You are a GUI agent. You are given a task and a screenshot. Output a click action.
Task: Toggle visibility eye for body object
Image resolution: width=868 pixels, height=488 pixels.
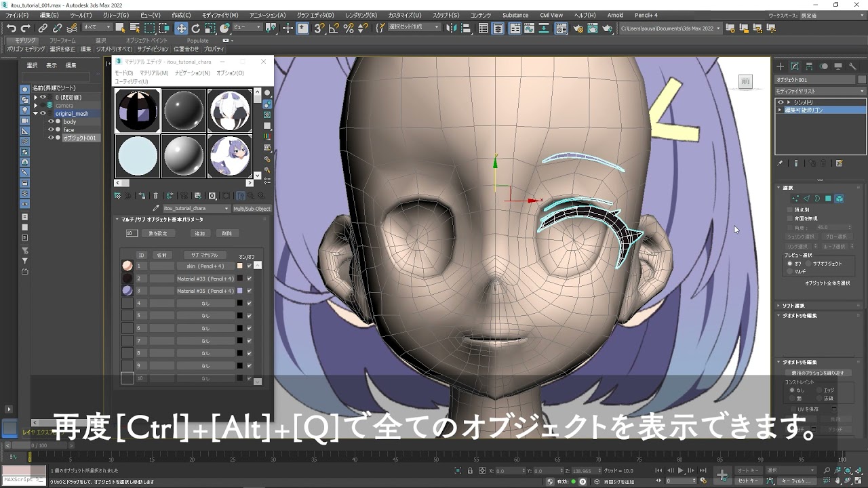coord(51,122)
